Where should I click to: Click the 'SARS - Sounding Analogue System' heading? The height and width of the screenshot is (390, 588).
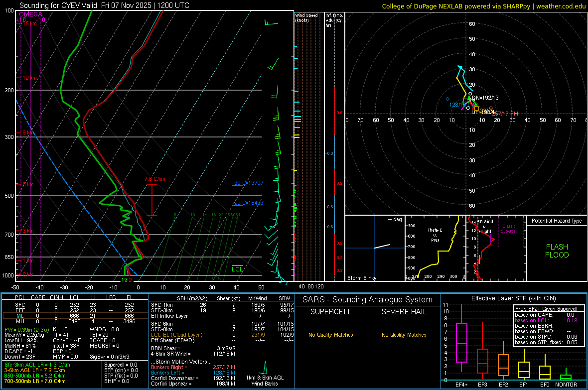[x=368, y=300]
